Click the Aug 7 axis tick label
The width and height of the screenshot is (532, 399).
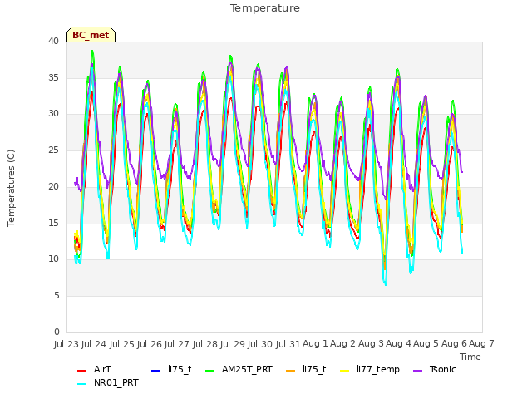click(482, 343)
